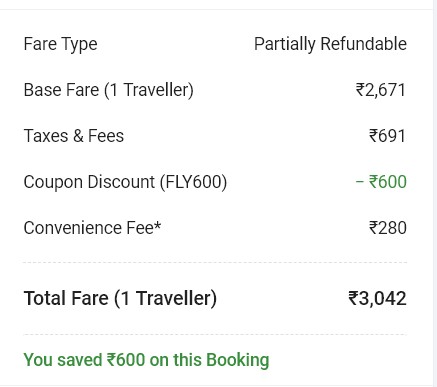Click the dashed divider above Total Fare
The image size is (437, 387).
[x=215, y=263]
